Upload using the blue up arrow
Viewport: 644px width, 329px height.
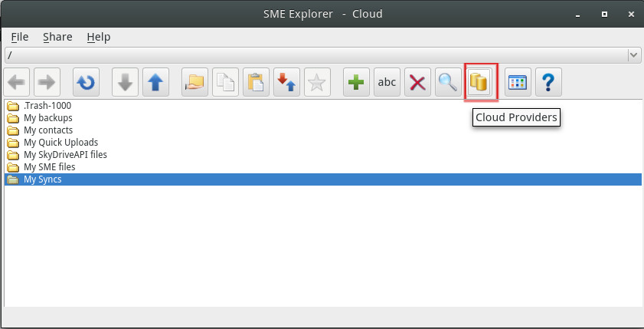point(155,83)
